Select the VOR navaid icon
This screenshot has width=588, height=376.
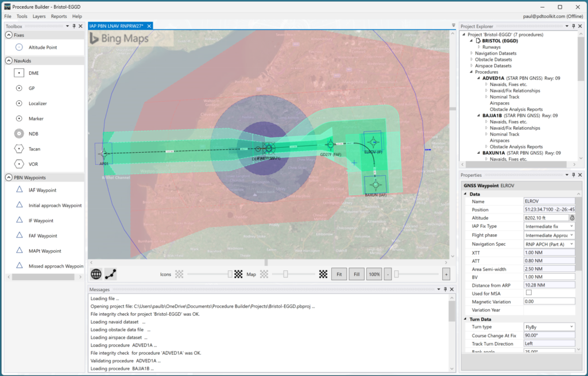point(19,164)
